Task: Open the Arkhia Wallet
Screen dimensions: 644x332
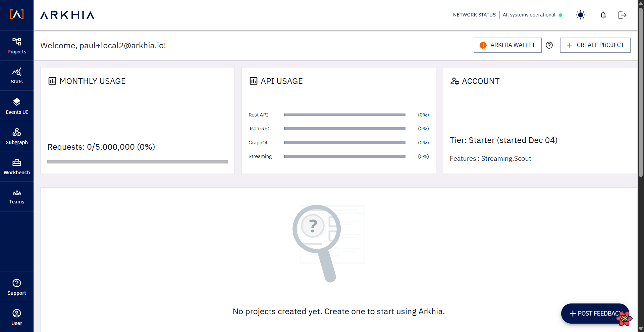Action: 507,45
